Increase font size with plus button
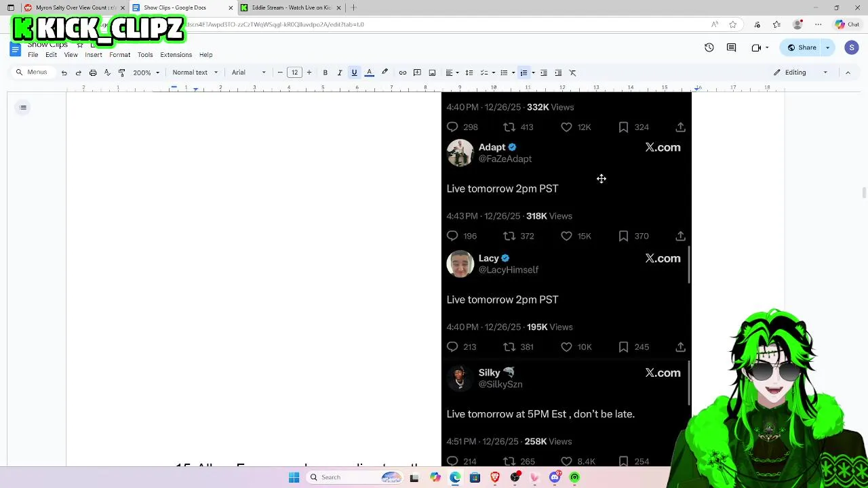 pos(309,73)
